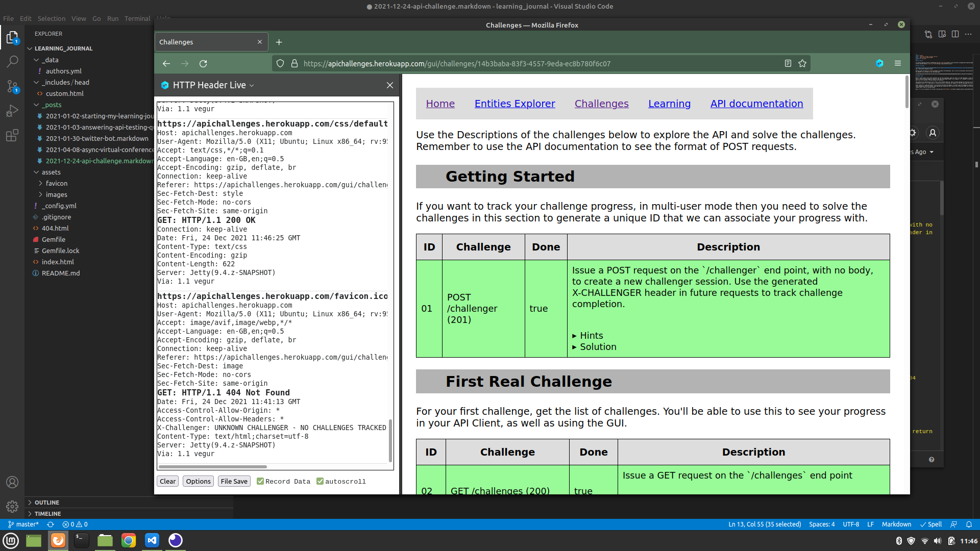Open the Extensions view
Viewport: 980px width, 551px height.
coord(12,135)
